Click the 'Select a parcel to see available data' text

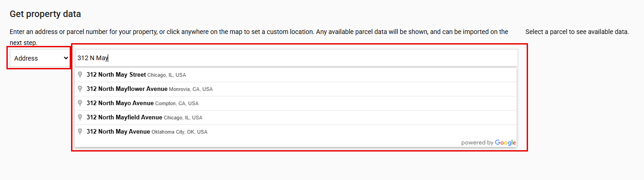tap(577, 32)
